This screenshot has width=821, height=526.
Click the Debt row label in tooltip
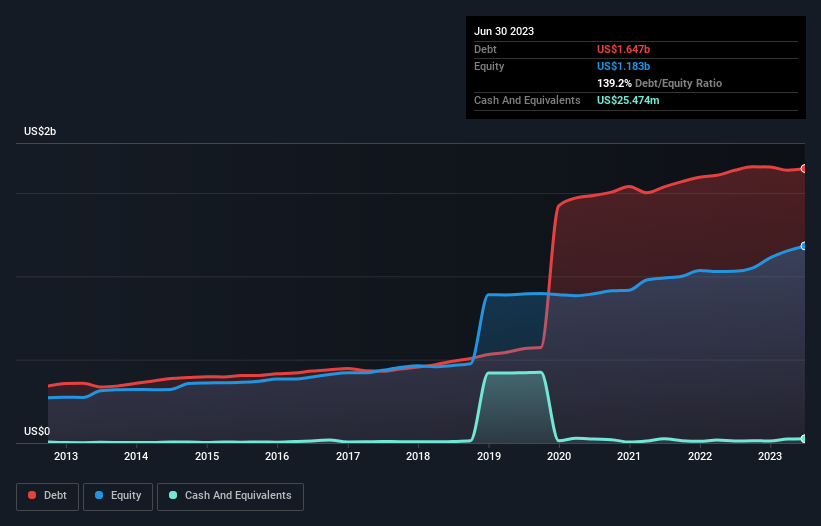[x=485, y=49]
